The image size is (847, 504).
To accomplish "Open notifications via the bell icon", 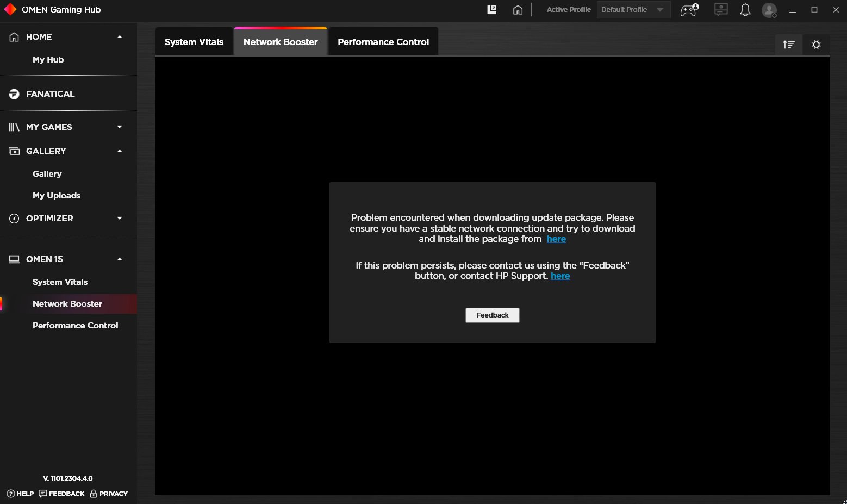I will pos(745,9).
